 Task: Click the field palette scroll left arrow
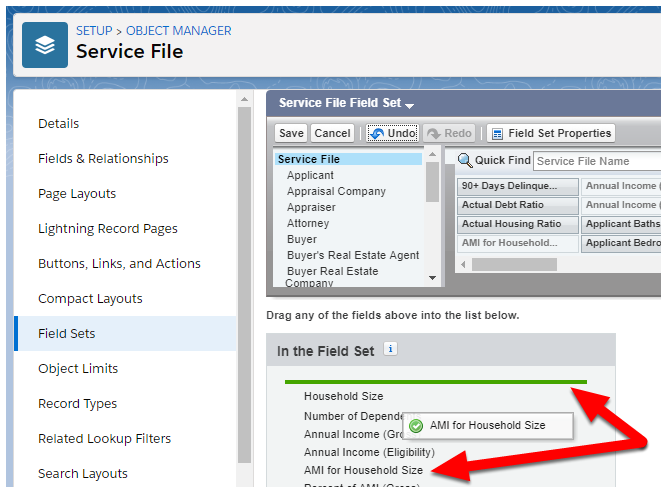463,265
